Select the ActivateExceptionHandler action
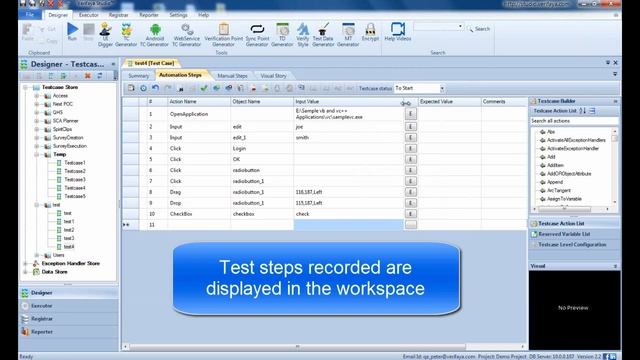 573,149
